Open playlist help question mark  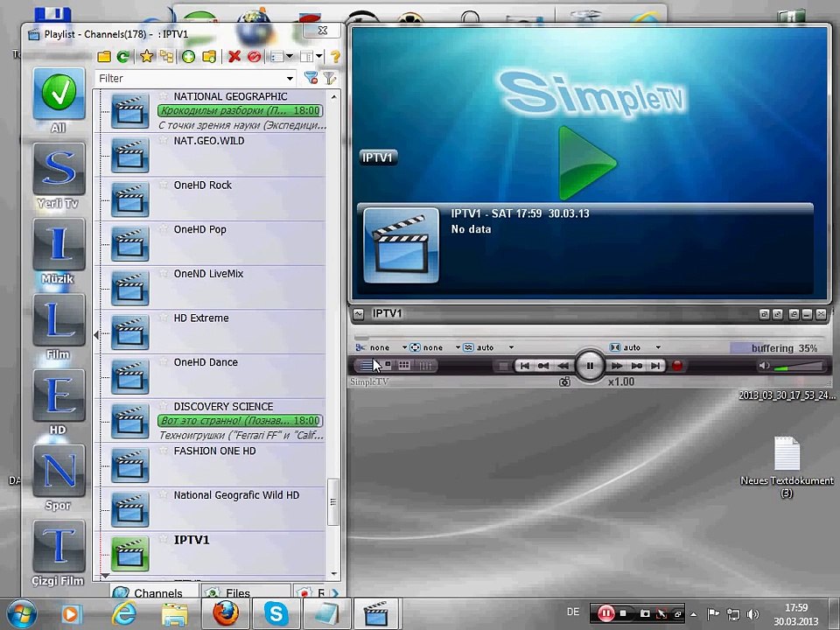click(335, 56)
